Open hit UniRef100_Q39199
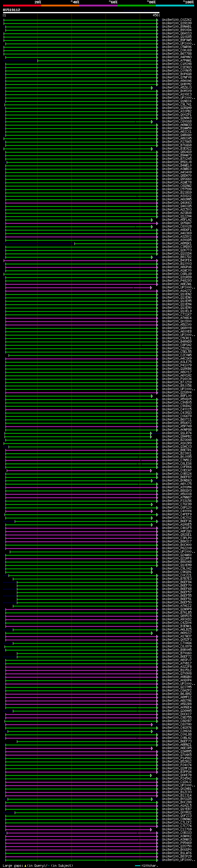 coord(177,23)
